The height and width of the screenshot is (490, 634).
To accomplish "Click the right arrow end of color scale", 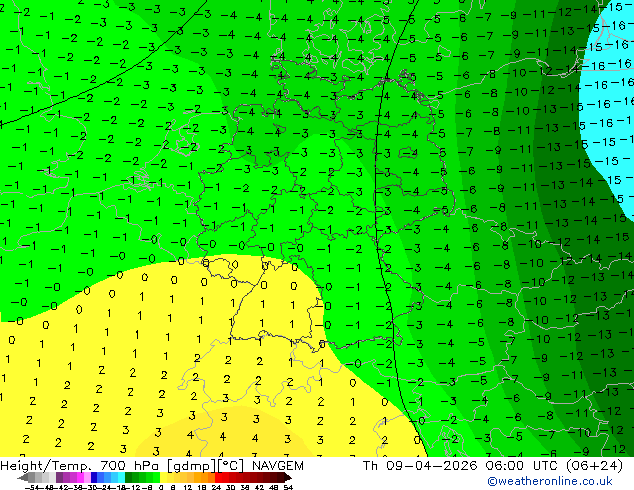I will click(x=288, y=478).
